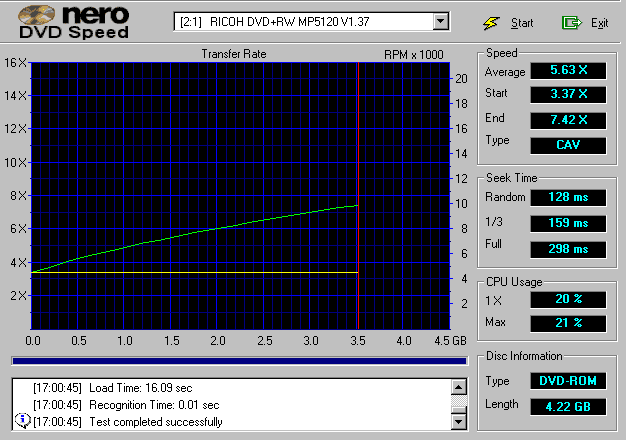The height and width of the screenshot is (440, 626).
Task: Select the Full seek time 298 ms
Action: pos(568,250)
